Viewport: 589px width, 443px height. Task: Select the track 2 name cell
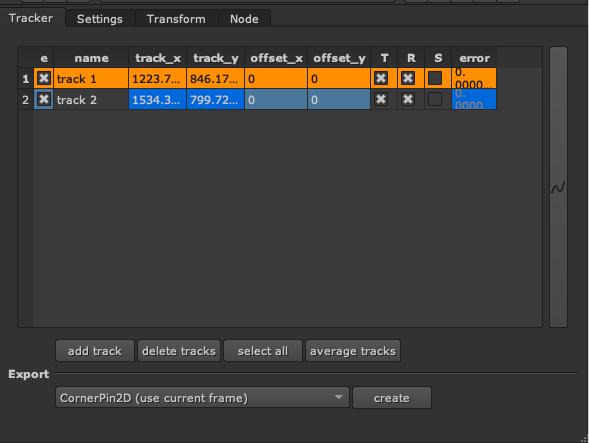(91, 100)
